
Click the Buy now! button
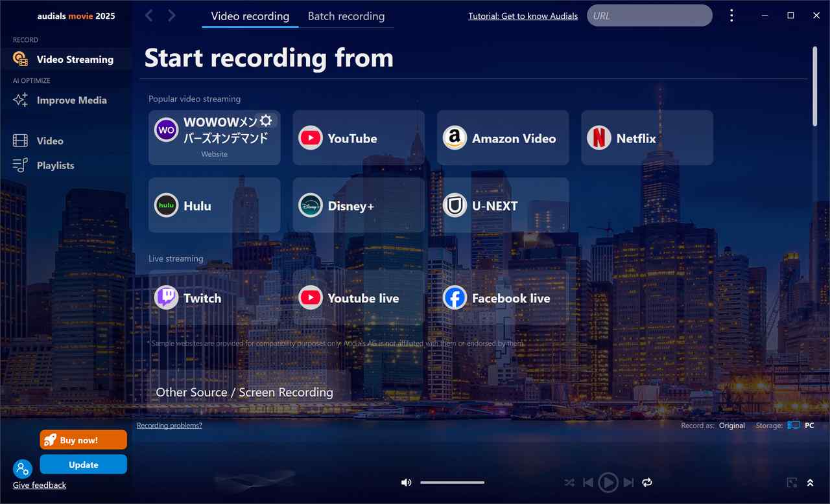coord(84,440)
